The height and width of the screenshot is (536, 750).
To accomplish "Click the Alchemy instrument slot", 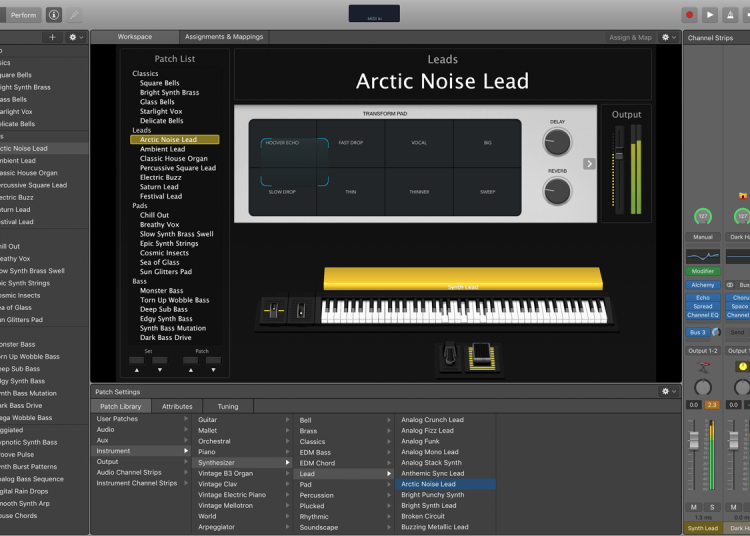I will point(703,285).
